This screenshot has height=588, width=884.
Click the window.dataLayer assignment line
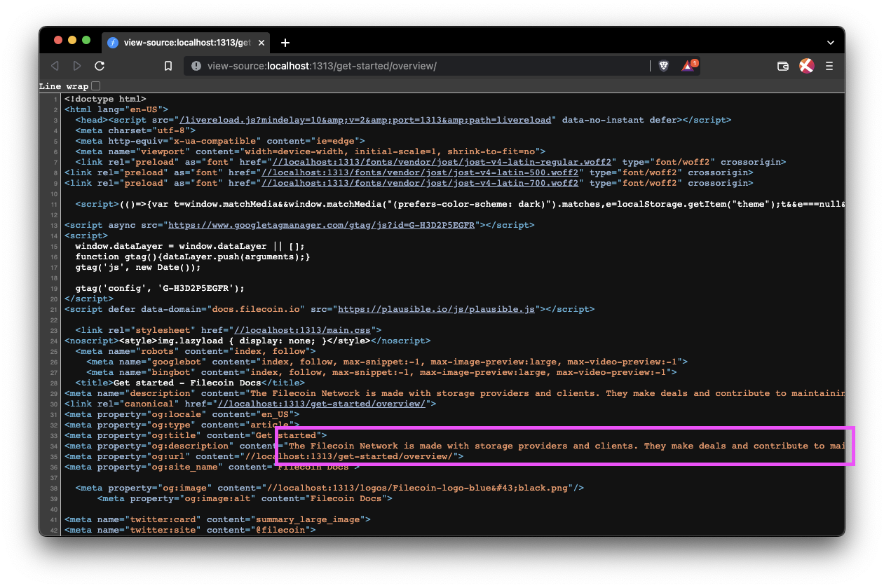coord(190,246)
